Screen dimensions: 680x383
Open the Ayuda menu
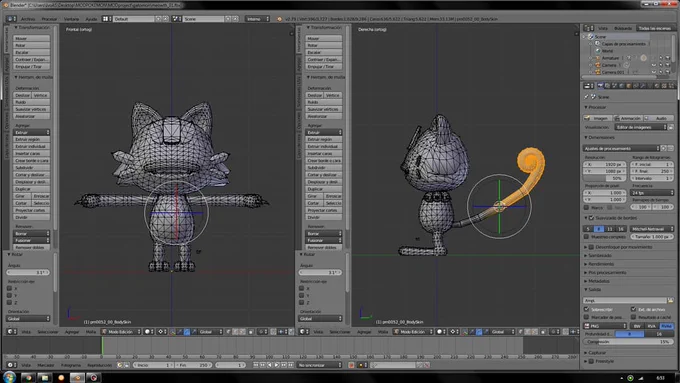[x=91, y=19]
